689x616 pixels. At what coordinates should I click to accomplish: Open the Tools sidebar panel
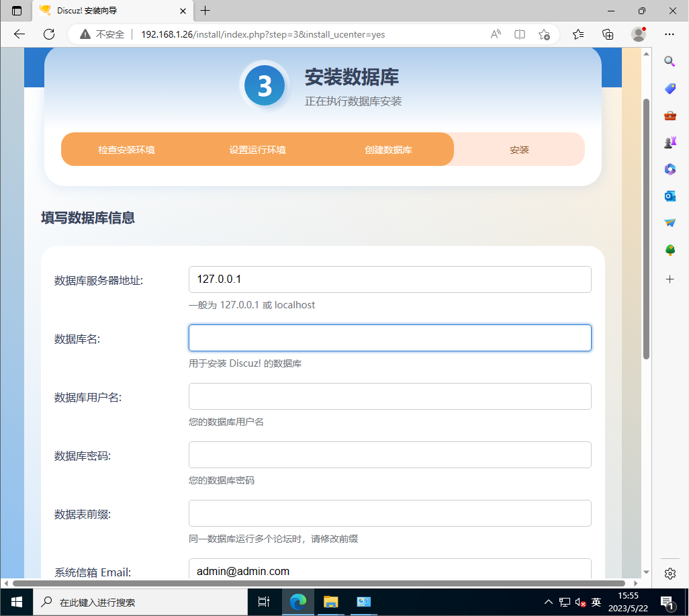(x=670, y=115)
